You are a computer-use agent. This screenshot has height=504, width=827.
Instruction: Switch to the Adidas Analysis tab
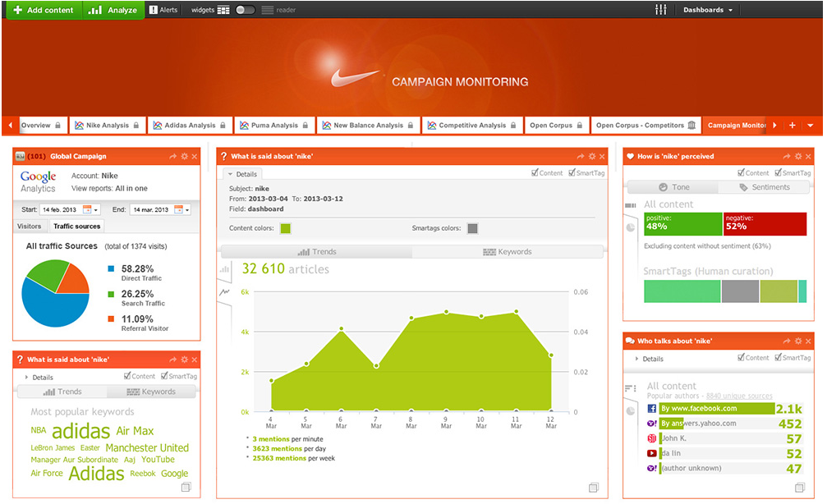pyautogui.click(x=190, y=126)
